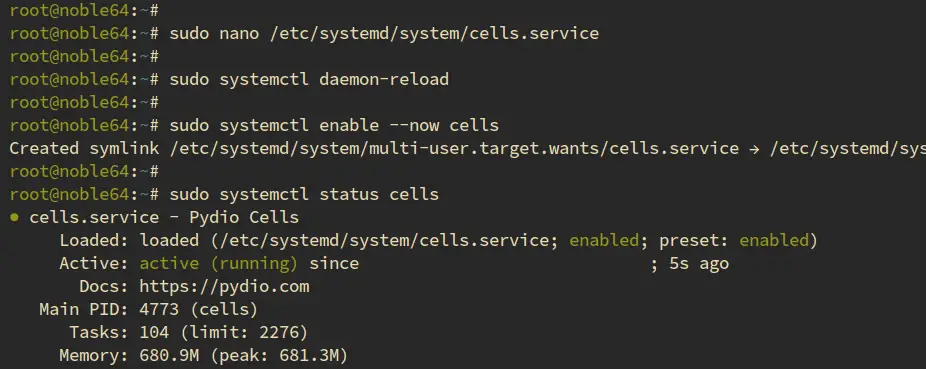Click the 'Created symlink' output text
926x369 pixels.
[x=84, y=148]
